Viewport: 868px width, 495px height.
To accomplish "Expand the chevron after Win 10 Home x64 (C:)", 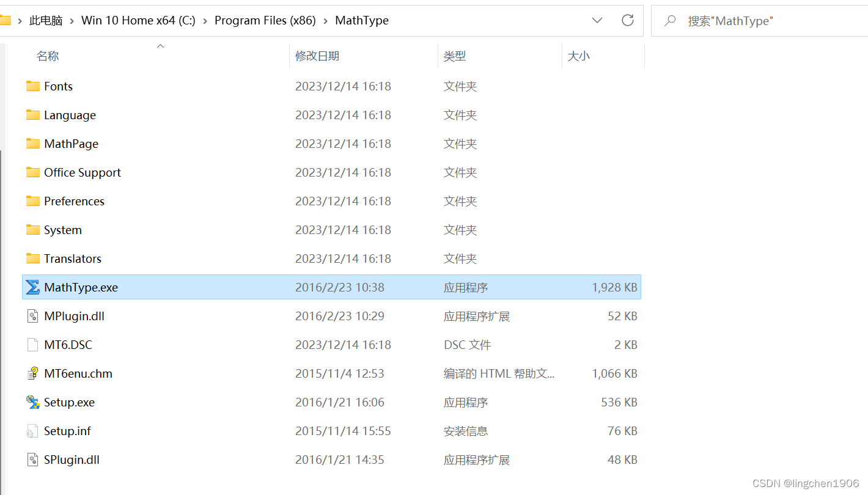I will 205,21.
